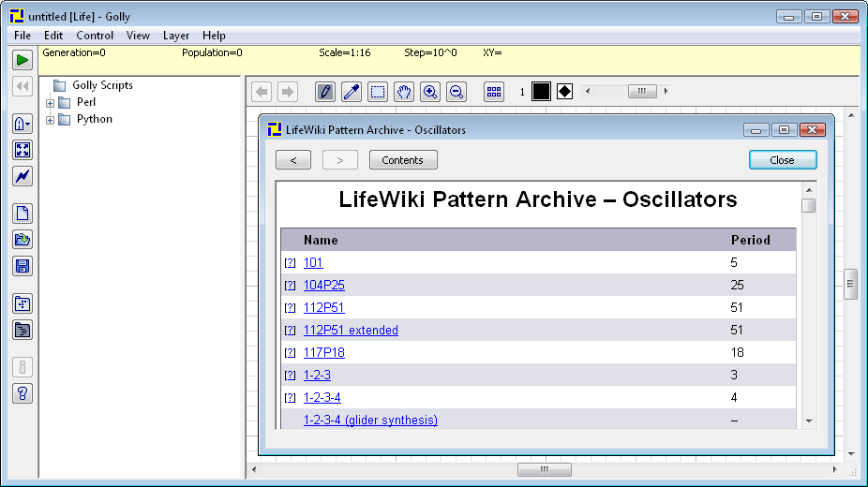
Task: Open a pattern file with the folder icon
Action: pos(22,240)
